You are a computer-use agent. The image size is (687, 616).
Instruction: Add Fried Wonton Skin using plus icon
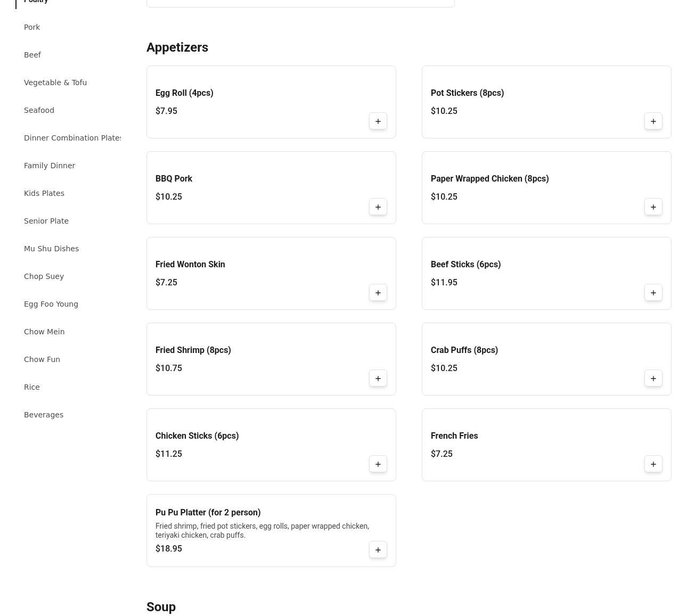click(x=378, y=293)
